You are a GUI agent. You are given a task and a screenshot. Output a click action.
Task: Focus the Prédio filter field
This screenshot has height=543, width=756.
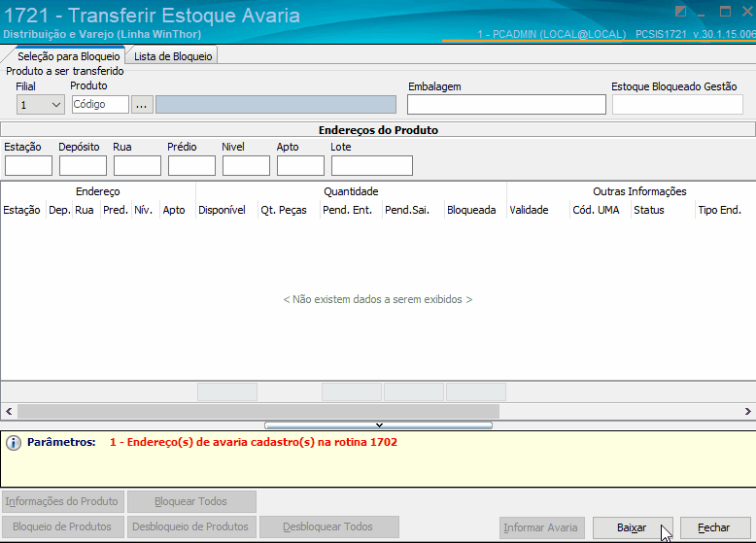[x=191, y=165]
